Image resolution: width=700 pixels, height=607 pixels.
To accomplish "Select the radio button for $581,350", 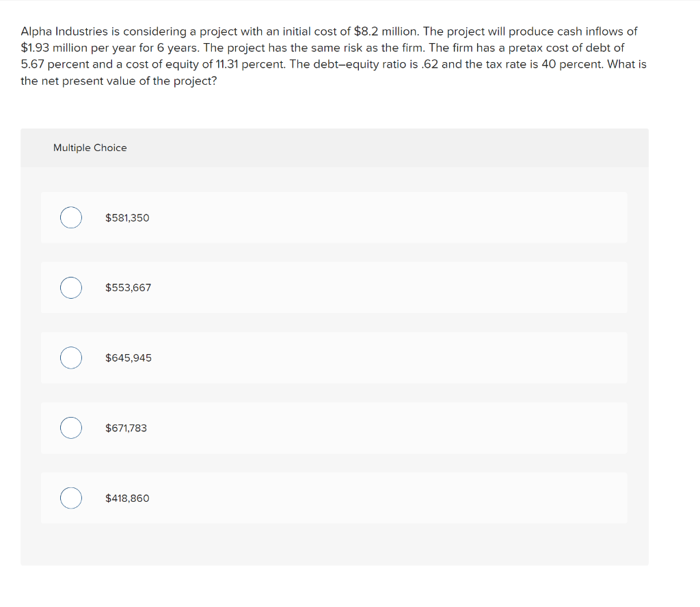I will point(70,217).
